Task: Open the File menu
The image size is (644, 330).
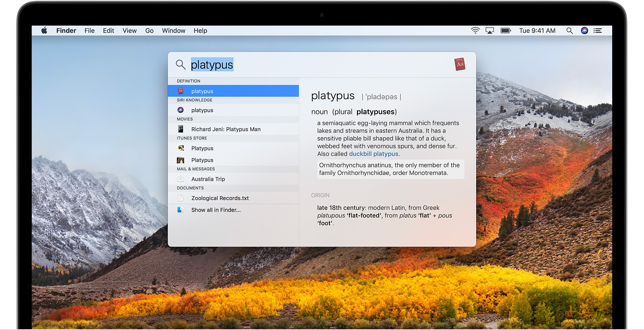Action: (x=89, y=31)
